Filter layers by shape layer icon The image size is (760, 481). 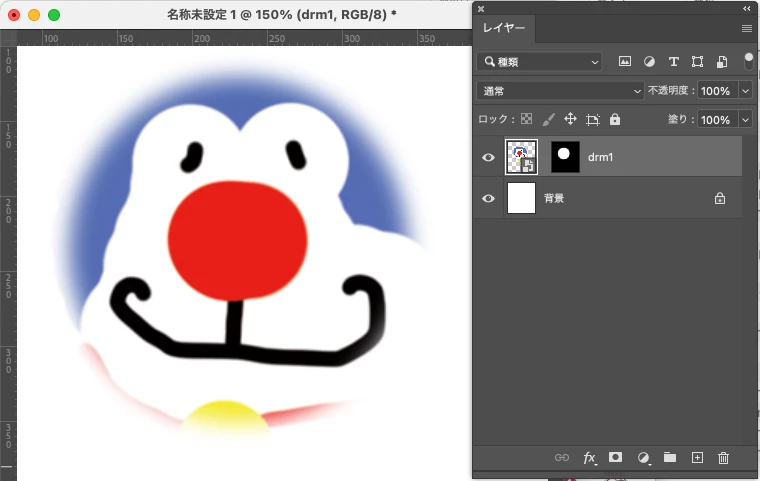pos(697,62)
